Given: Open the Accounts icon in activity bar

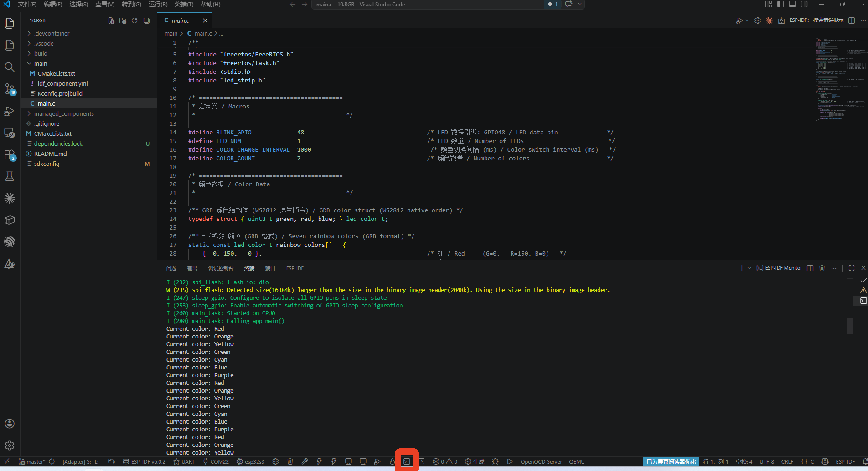Looking at the screenshot, I should pyautogui.click(x=10, y=424).
